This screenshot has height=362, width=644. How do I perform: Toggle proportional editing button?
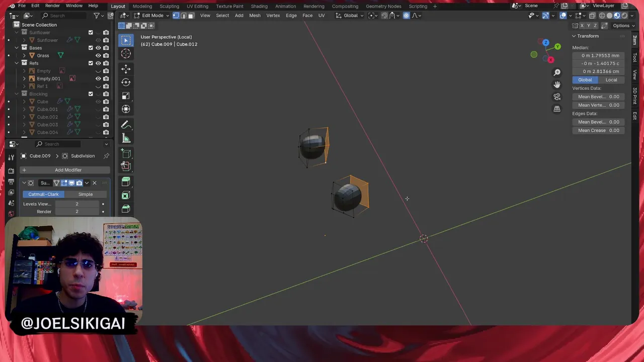pyautogui.click(x=407, y=16)
